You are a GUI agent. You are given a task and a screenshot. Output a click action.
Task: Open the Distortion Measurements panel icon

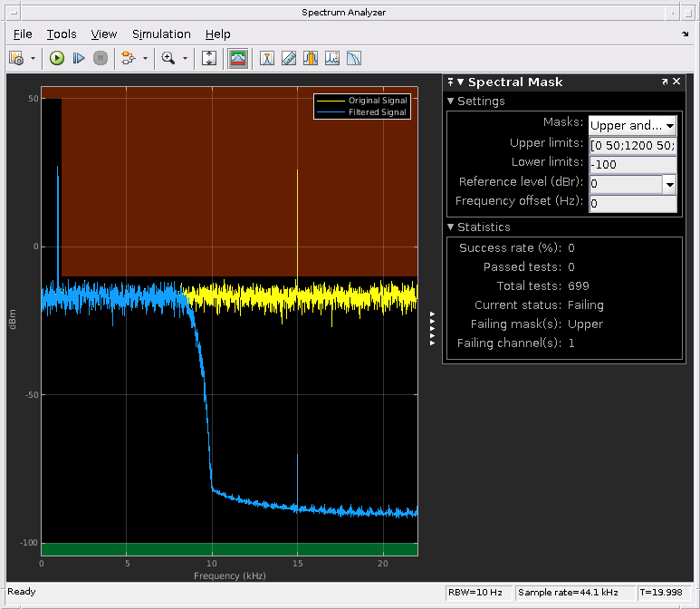(x=332, y=58)
